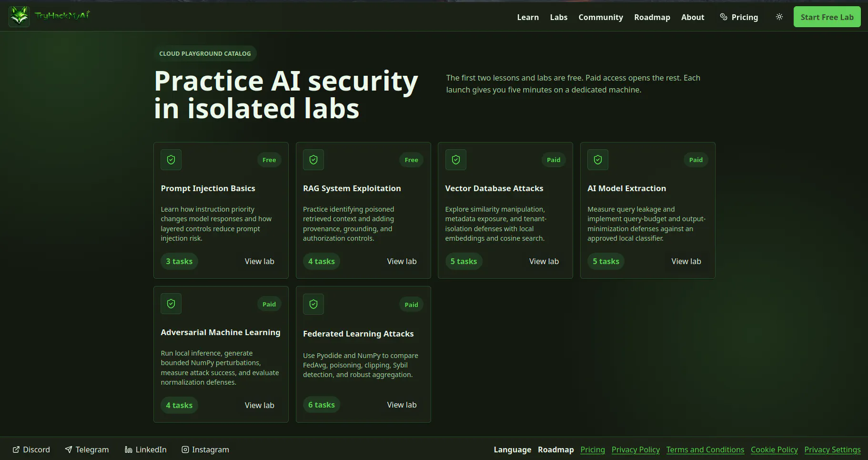View lab for Vector Database Attacks
This screenshot has height=460, width=868.
[x=544, y=261]
